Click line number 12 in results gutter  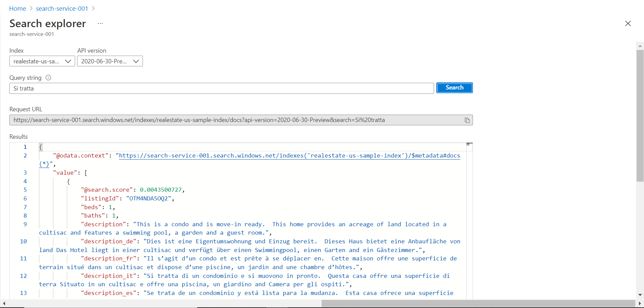(23, 276)
